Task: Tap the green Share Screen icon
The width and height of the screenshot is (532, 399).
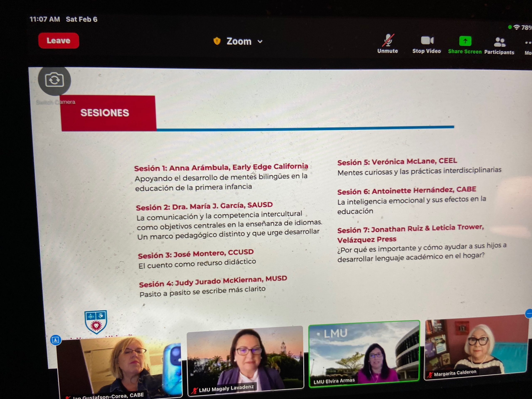Action: click(465, 41)
